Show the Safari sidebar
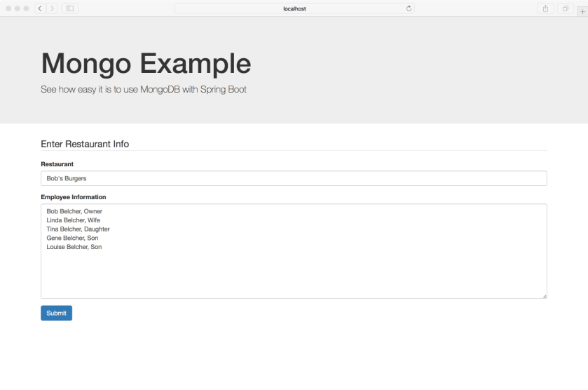 tap(70, 8)
